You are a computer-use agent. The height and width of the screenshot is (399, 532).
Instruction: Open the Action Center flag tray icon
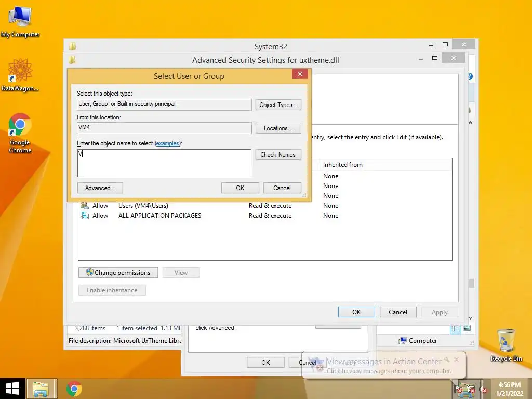[458, 390]
